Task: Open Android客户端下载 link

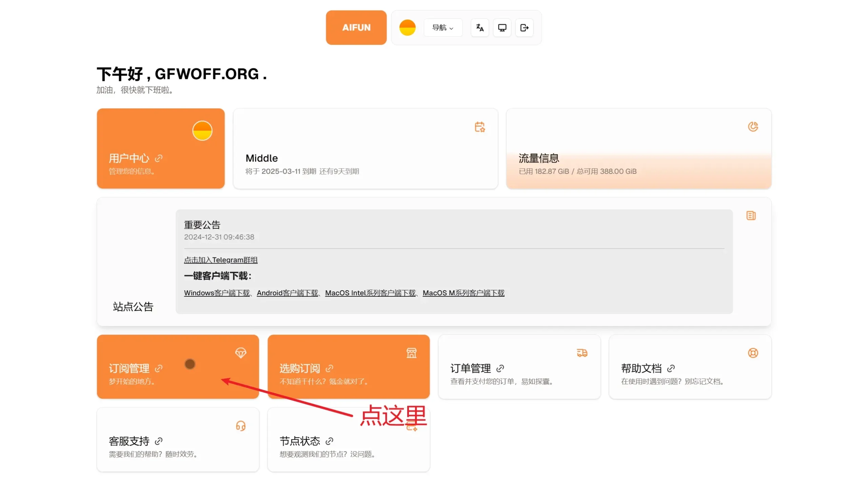Action: coord(287,293)
